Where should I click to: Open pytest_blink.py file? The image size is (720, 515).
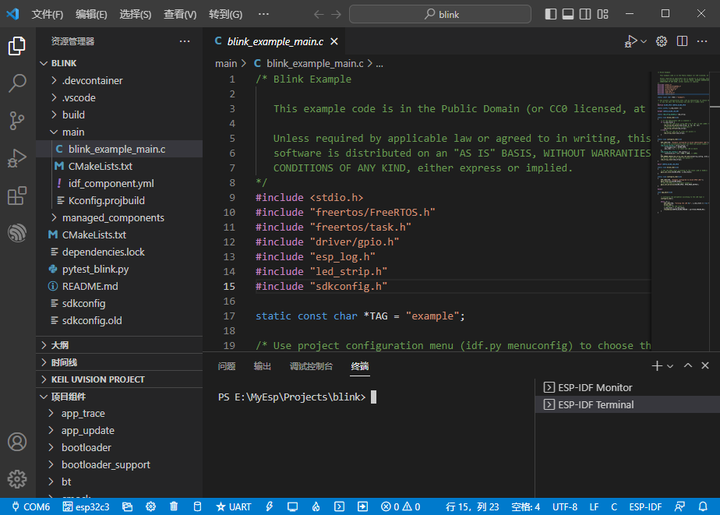(119, 269)
